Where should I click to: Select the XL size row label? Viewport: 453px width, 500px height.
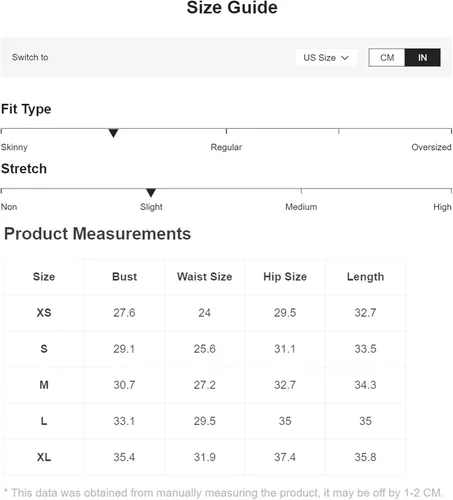coord(44,457)
